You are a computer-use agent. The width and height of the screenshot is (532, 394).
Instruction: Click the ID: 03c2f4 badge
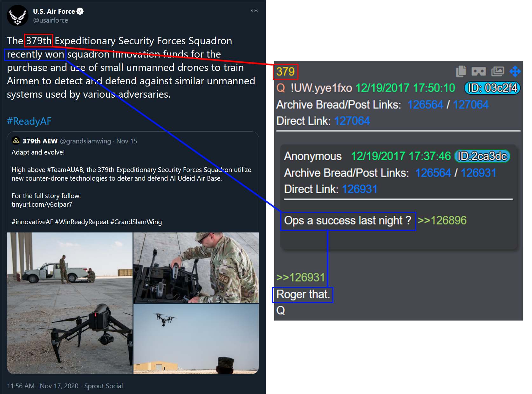point(492,88)
